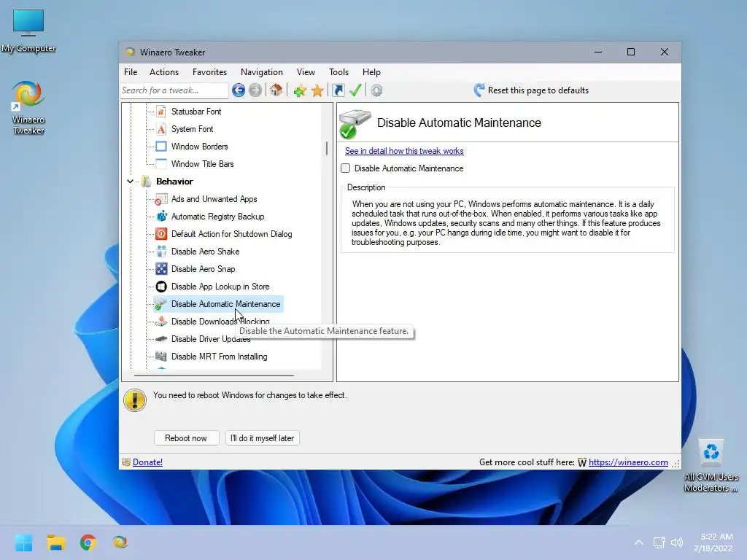The width and height of the screenshot is (747, 560).
Task: Open the File menu
Action: [131, 72]
